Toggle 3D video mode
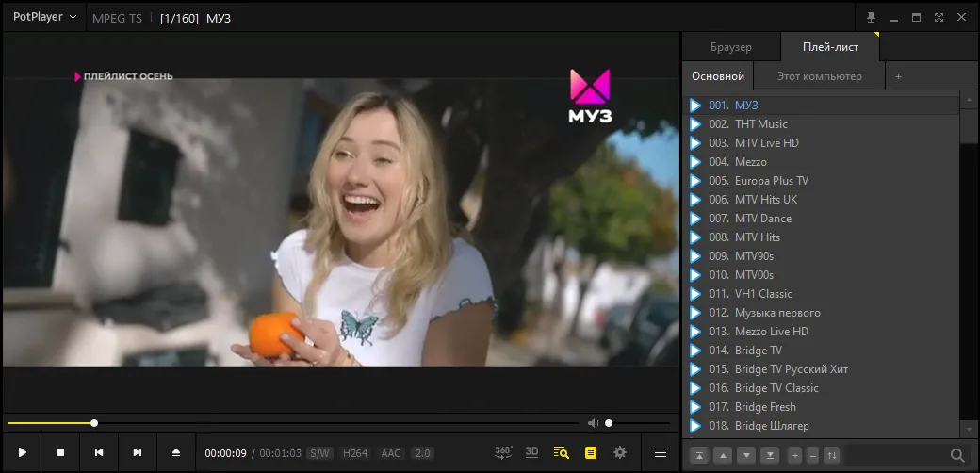Screen dimensions: 980x473 pos(531,452)
